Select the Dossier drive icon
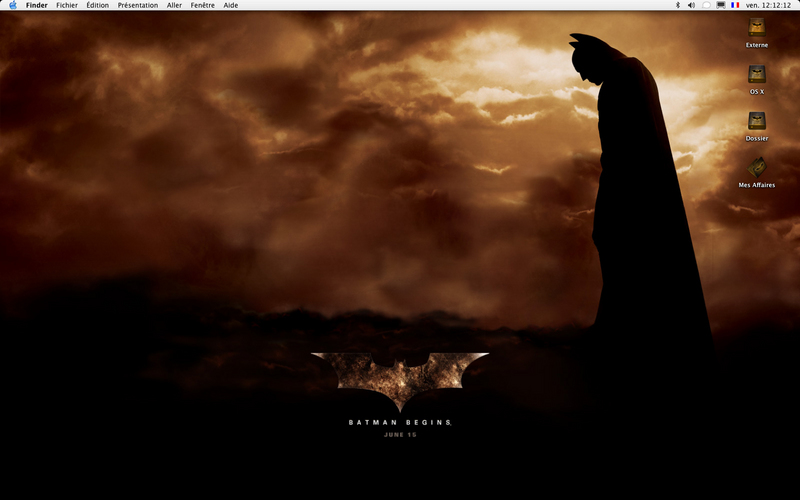This screenshot has height=500, width=800. (x=757, y=121)
